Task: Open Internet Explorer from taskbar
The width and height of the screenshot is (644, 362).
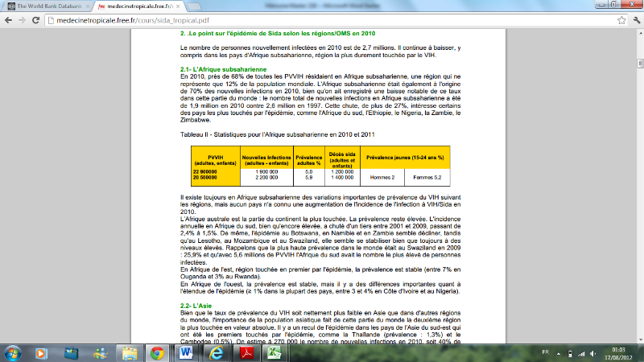Action: pyautogui.click(x=216, y=353)
